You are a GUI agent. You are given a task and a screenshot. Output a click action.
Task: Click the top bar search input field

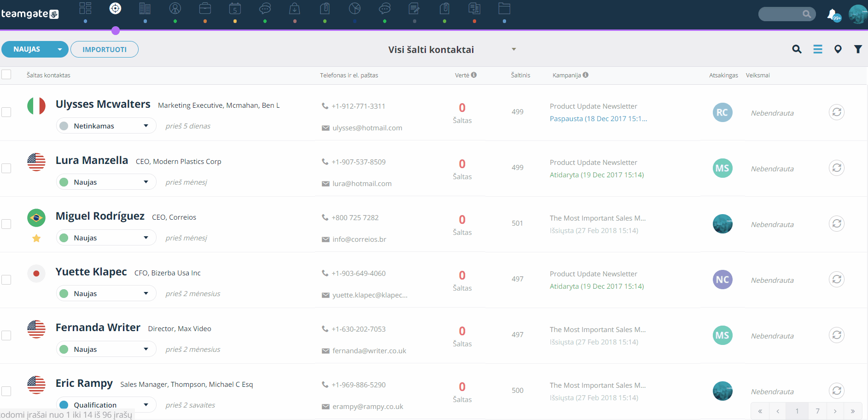787,14
